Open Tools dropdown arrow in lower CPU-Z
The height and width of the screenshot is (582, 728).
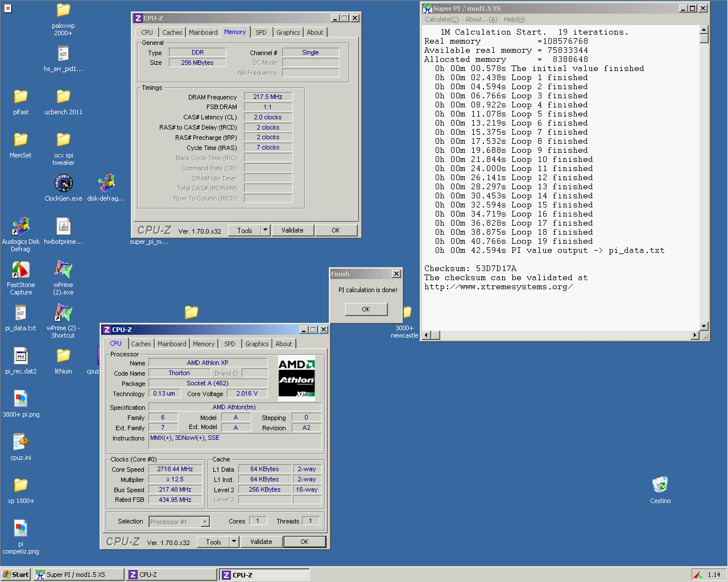tap(234, 542)
